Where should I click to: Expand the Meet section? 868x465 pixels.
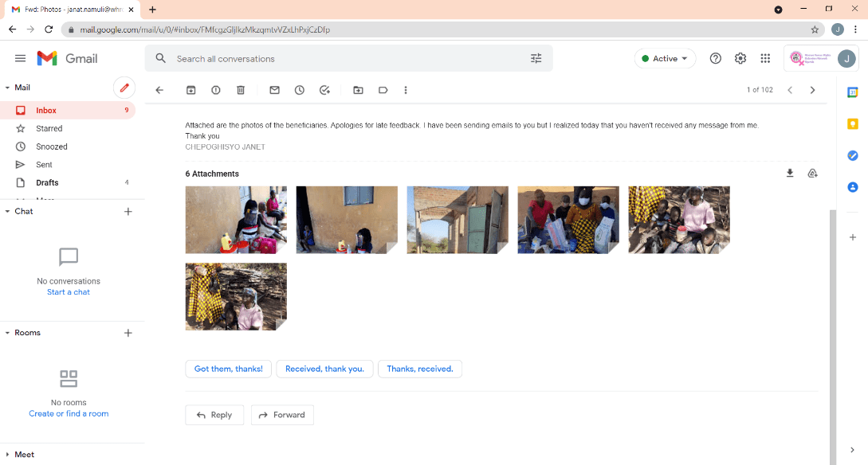point(7,455)
